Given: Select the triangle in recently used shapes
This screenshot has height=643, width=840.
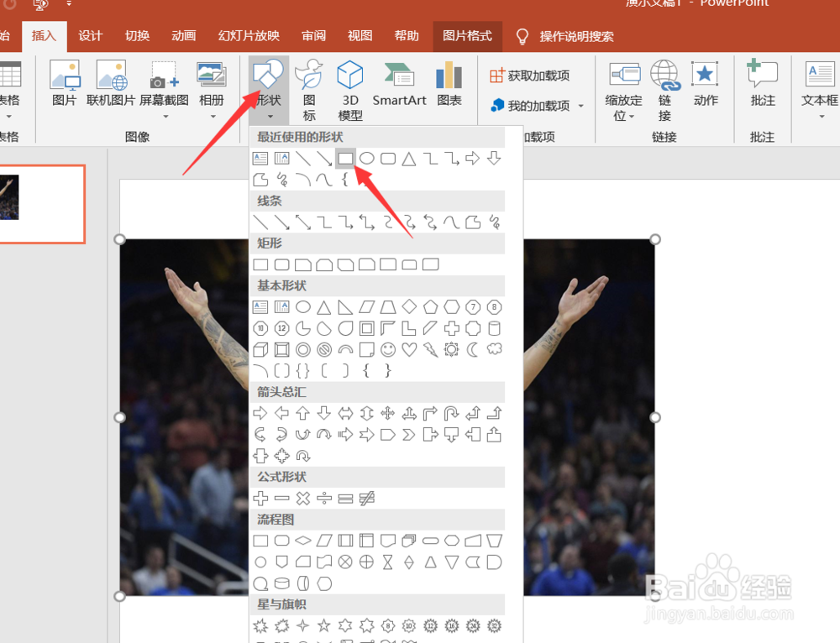Looking at the screenshot, I should (x=409, y=159).
